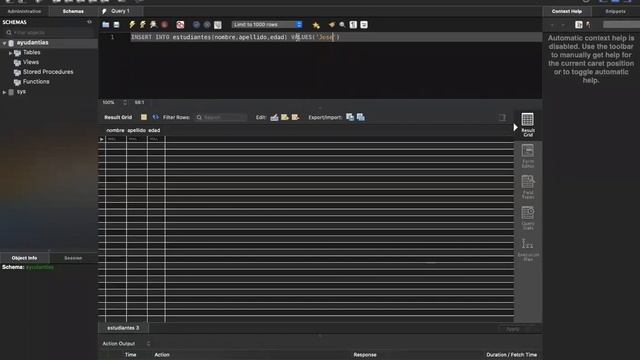Viewport: 640px width, 360px height.
Task: Execute the statement under the cursor (second lightning bolt)
Action: click(x=142, y=25)
